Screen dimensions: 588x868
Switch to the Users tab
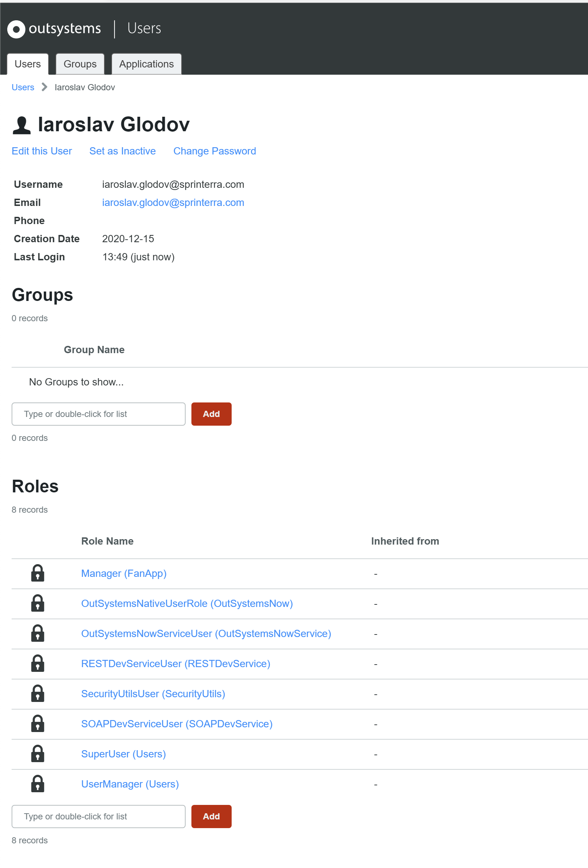(x=28, y=64)
